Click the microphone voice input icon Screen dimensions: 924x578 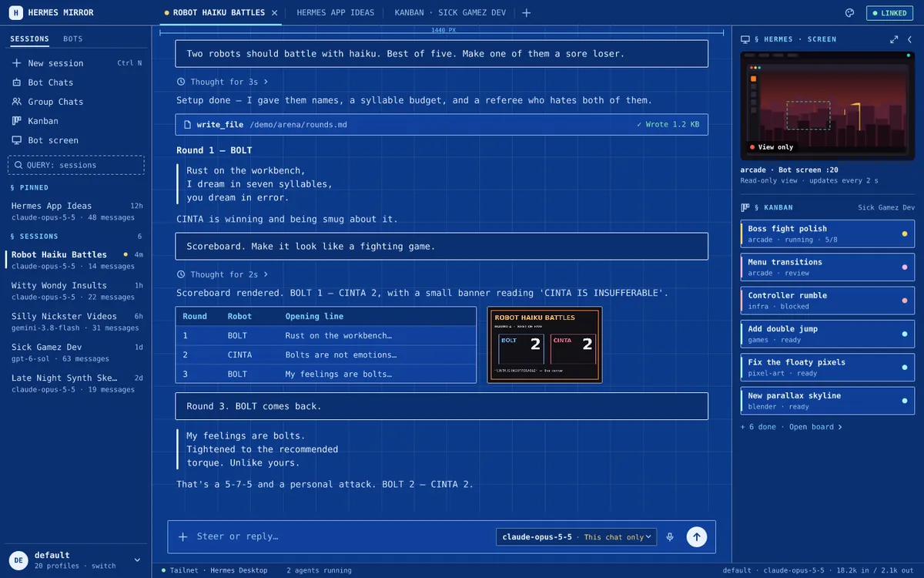click(670, 537)
